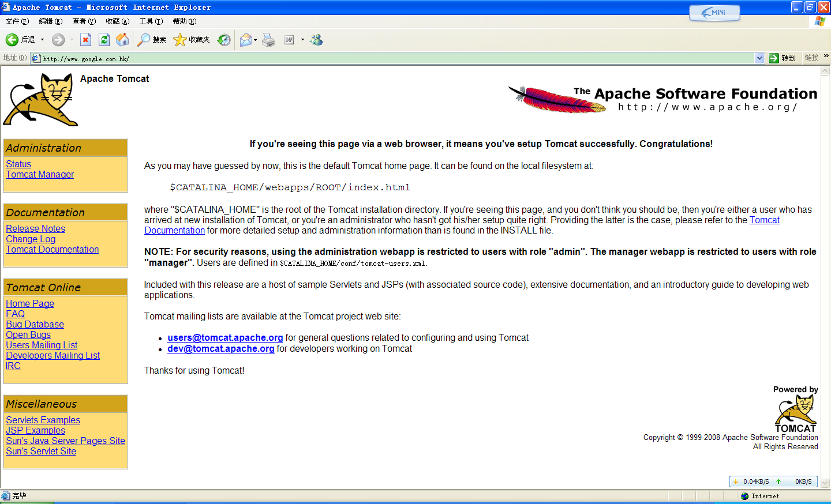
Task: Print the page with the printer icon
Action: tap(268, 40)
